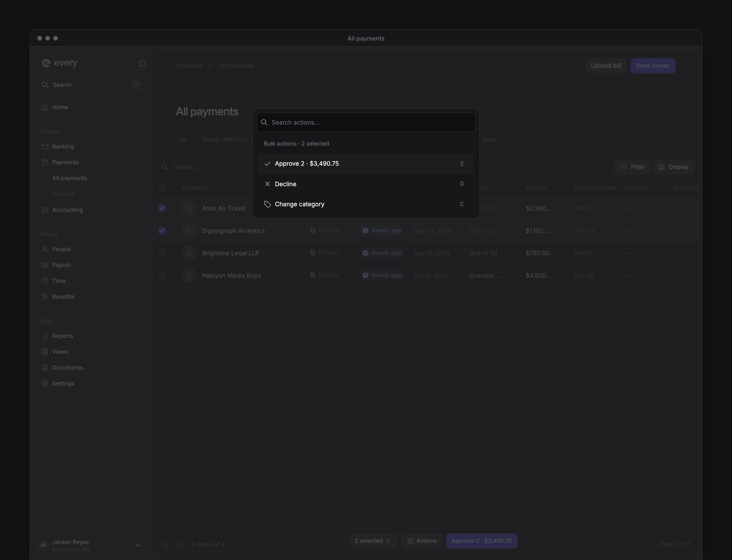The width and height of the screenshot is (732, 560).
Task: Click the $780.50 amount cell
Action: pos(537,253)
